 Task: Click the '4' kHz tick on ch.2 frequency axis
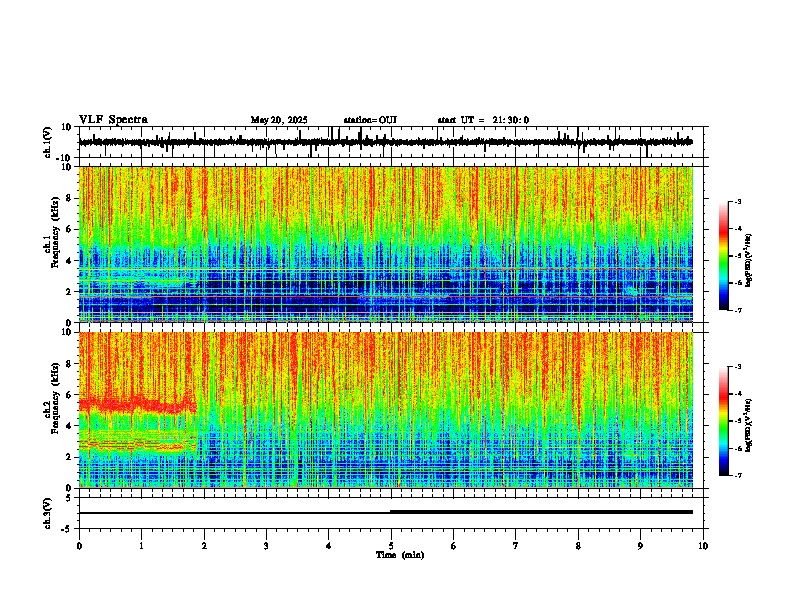click(69, 426)
